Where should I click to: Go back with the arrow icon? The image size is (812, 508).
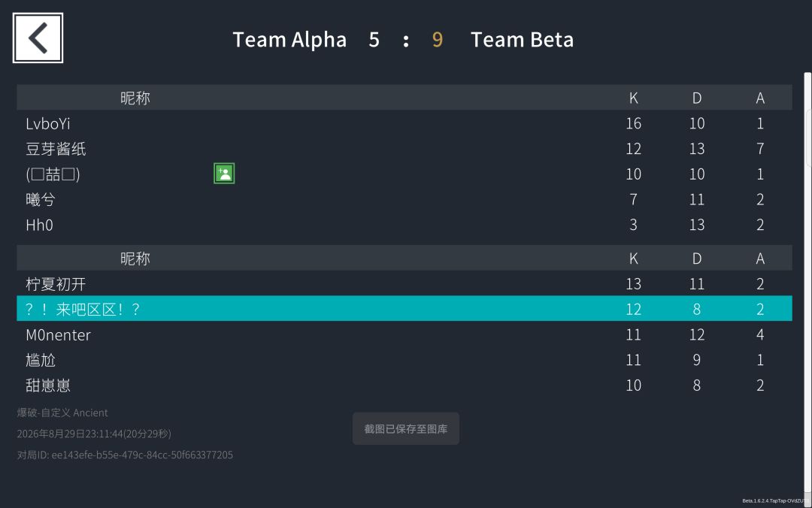pyautogui.click(x=38, y=38)
